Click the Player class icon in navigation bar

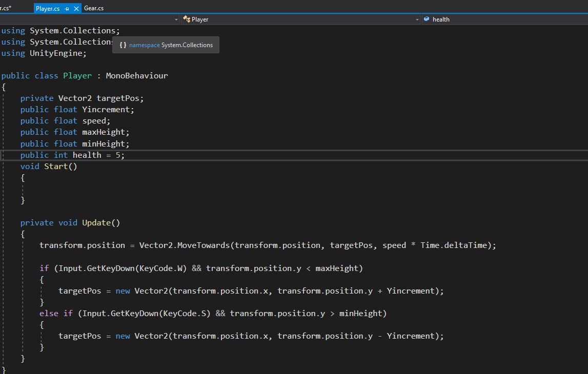point(187,19)
